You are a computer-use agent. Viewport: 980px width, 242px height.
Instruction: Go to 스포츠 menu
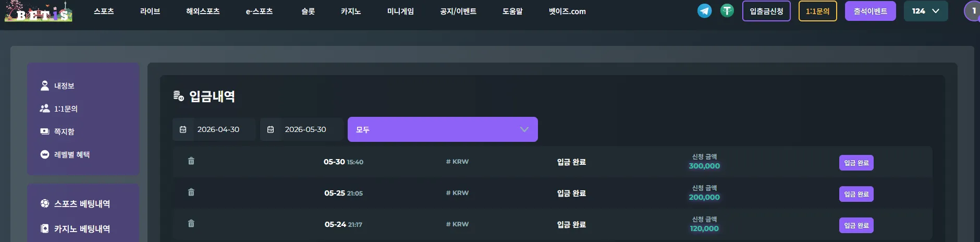(104, 11)
